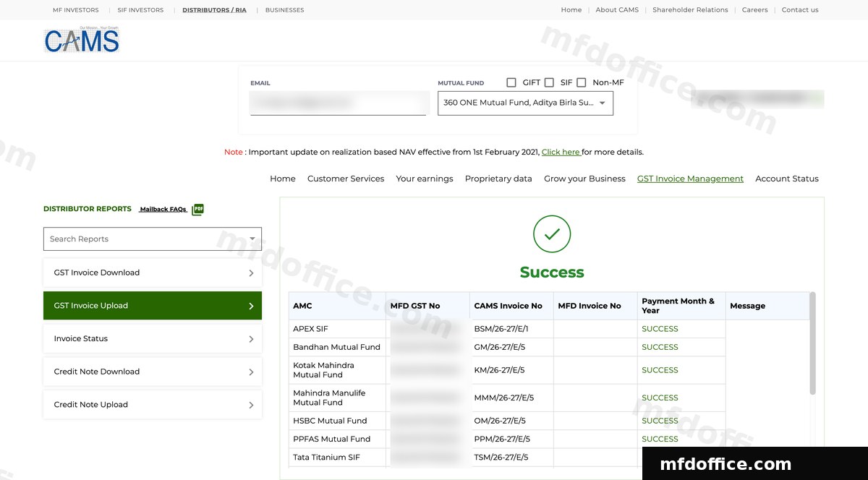
Task: Select Distributors / RIA section
Action: [x=214, y=10]
